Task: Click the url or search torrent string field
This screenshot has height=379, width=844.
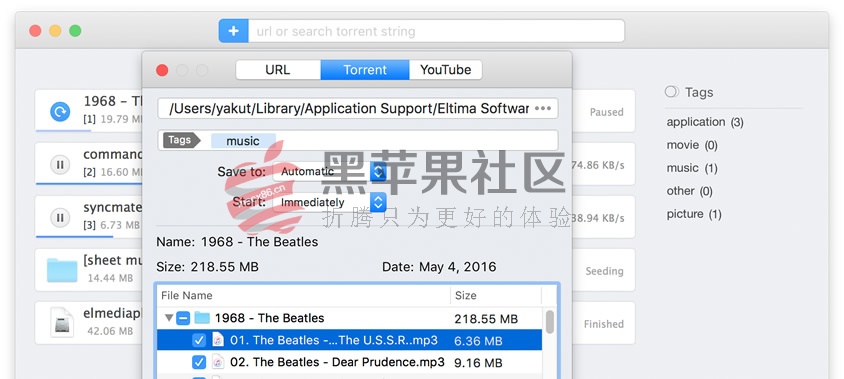Action: [436, 31]
